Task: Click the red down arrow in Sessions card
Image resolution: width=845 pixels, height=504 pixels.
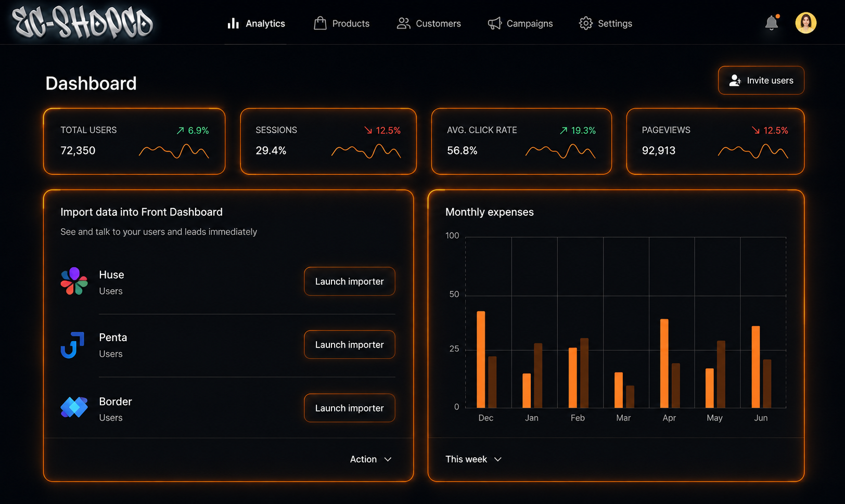Action: 368,131
